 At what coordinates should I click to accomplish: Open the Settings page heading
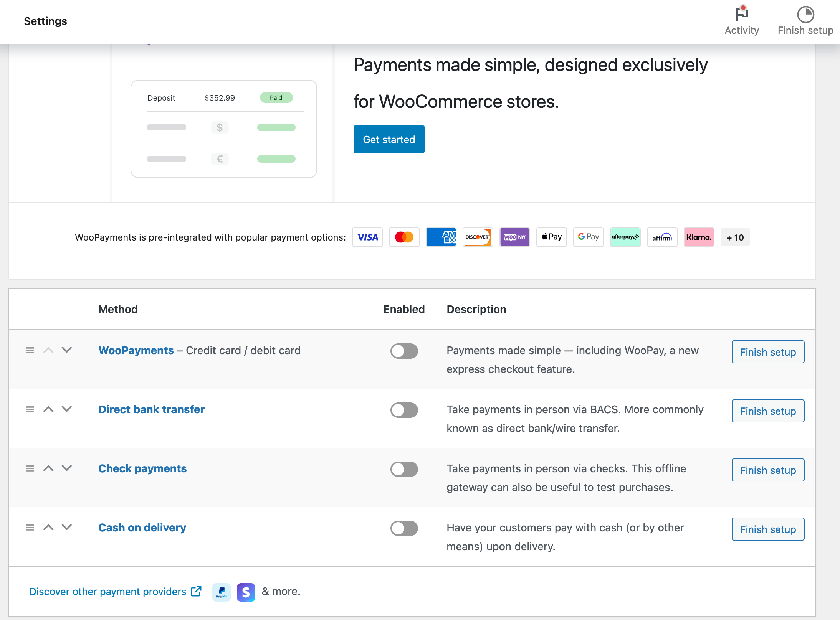coord(45,21)
